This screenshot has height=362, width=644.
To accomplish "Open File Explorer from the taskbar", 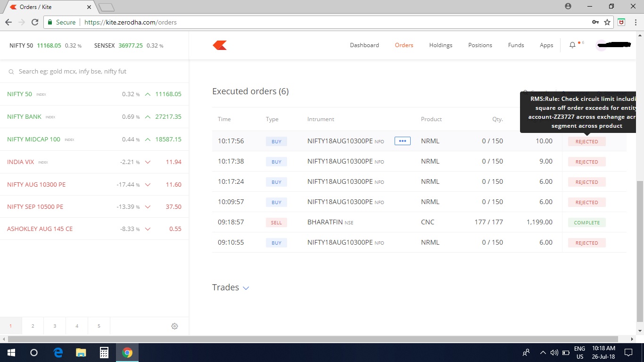I will 81,353.
